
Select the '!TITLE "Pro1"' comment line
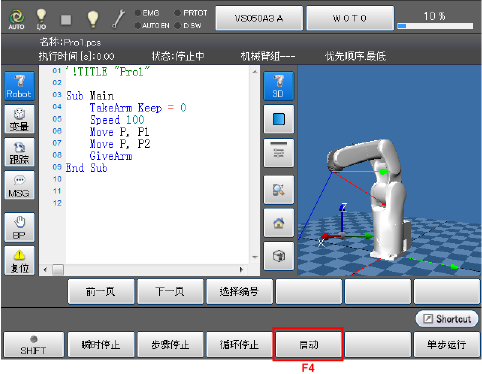(108, 71)
